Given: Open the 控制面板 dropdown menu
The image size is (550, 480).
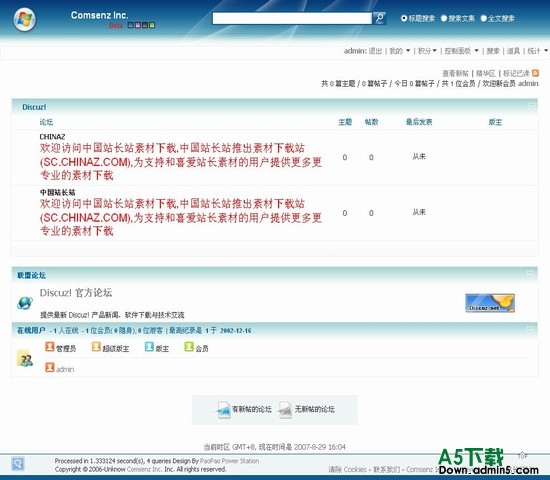Looking at the screenshot, I should (x=461, y=51).
